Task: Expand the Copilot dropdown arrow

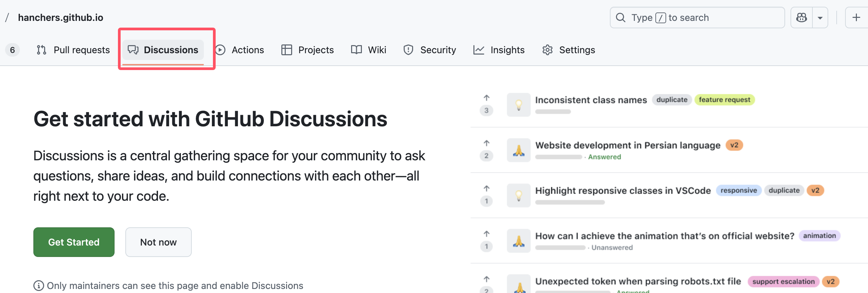Action: click(820, 18)
